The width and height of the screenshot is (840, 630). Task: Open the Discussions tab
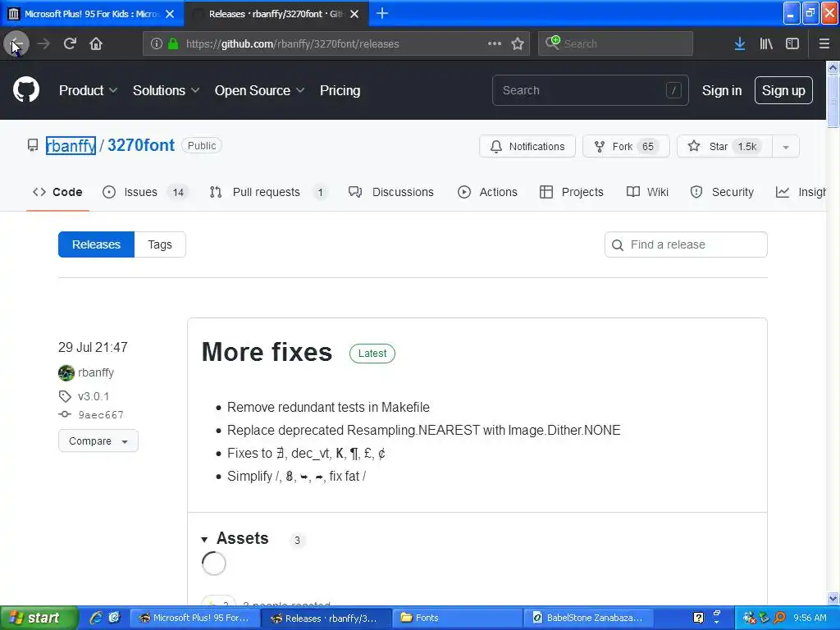(391, 192)
